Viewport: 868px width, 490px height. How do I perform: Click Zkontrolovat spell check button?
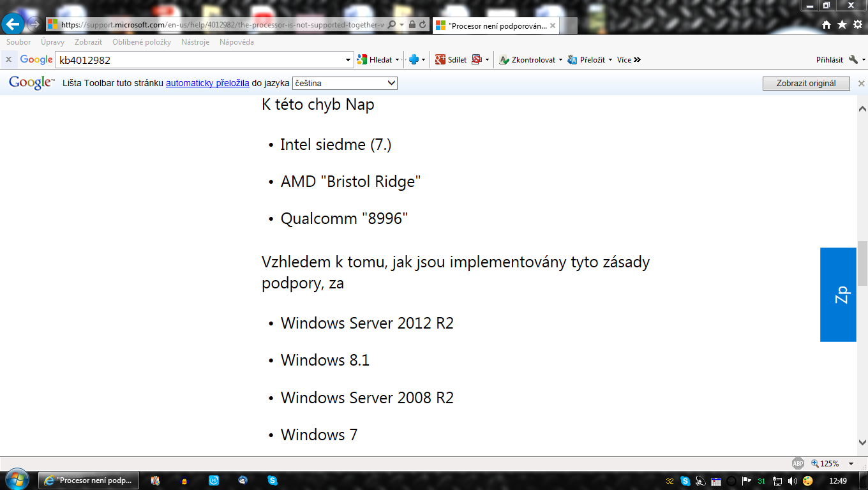527,59
